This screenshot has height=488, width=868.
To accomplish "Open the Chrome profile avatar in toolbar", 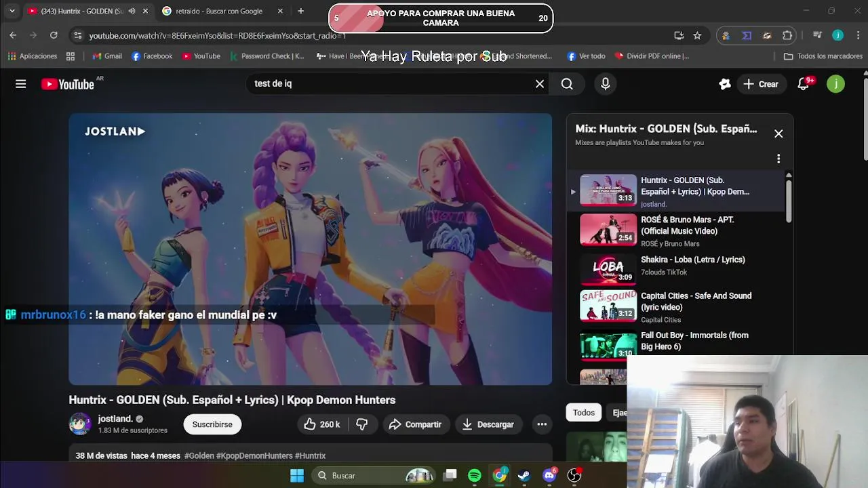I will click(x=837, y=35).
